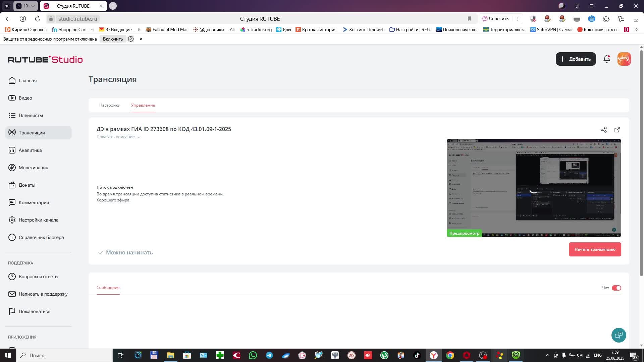Open the channel avatar menu
Screen dimensions: 644x362
pos(624,59)
